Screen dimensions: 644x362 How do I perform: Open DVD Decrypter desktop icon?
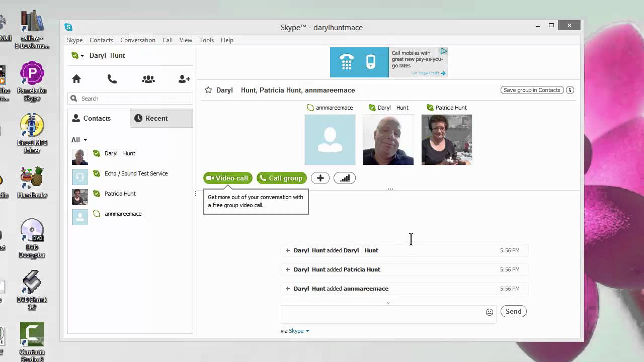coord(32,238)
